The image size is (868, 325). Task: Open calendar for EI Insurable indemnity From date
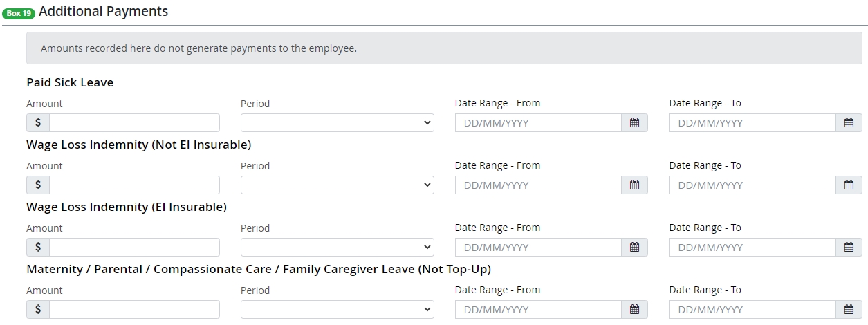634,248
